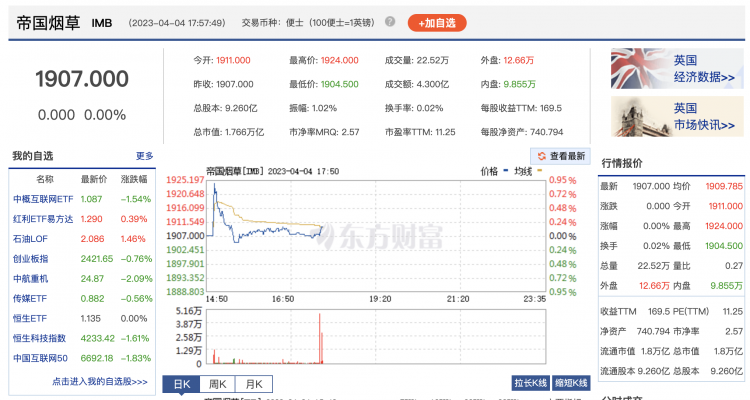Click 点击进入我的自选股 link
The image size is (750, 400).
point(99,381)
